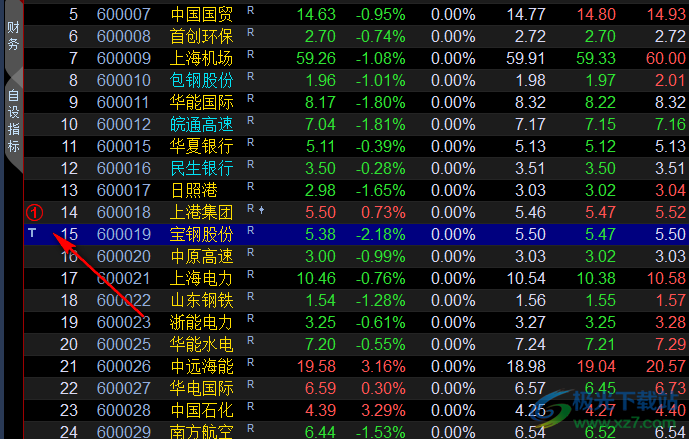Click the R marker for 华夏银行
This screenshot has height=439, width=689.
click(x=250, y=142)
